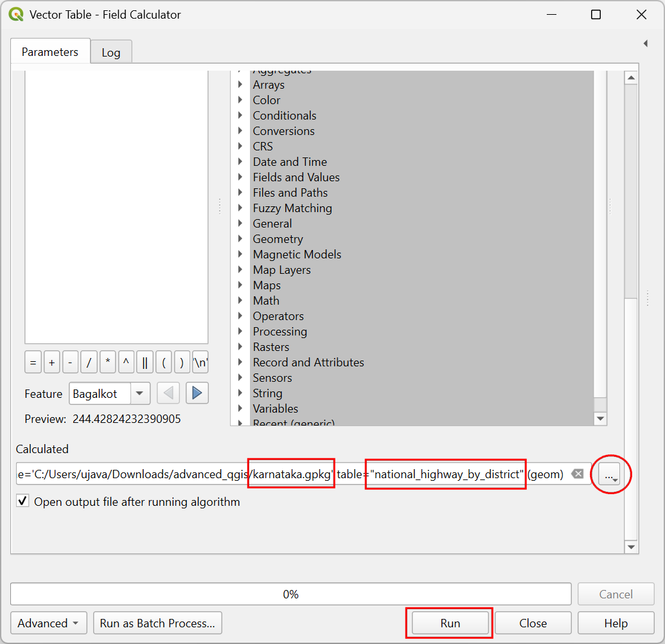Open the output browse ellipsis button

pyautogui.click(x=610, y=474)
